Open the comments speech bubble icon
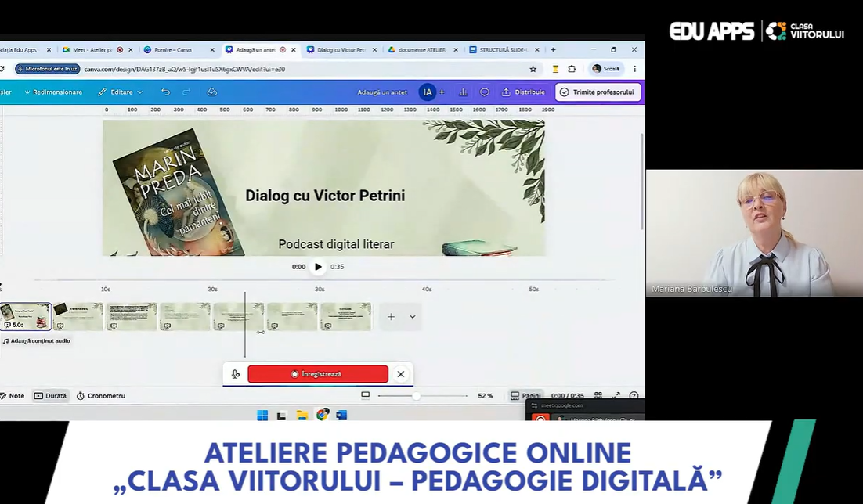Viewport: 863px width, 504px height. [x=484, y=92]
